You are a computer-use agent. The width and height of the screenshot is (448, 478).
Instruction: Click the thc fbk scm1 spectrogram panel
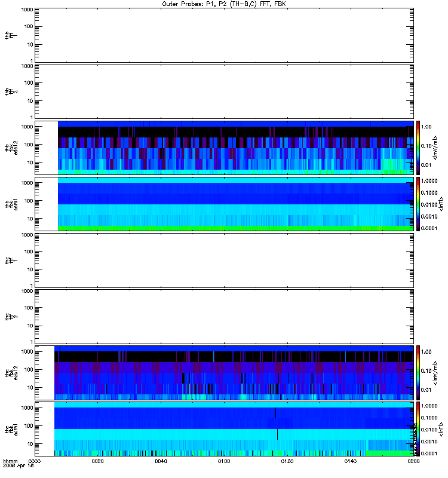pos(224,429)
